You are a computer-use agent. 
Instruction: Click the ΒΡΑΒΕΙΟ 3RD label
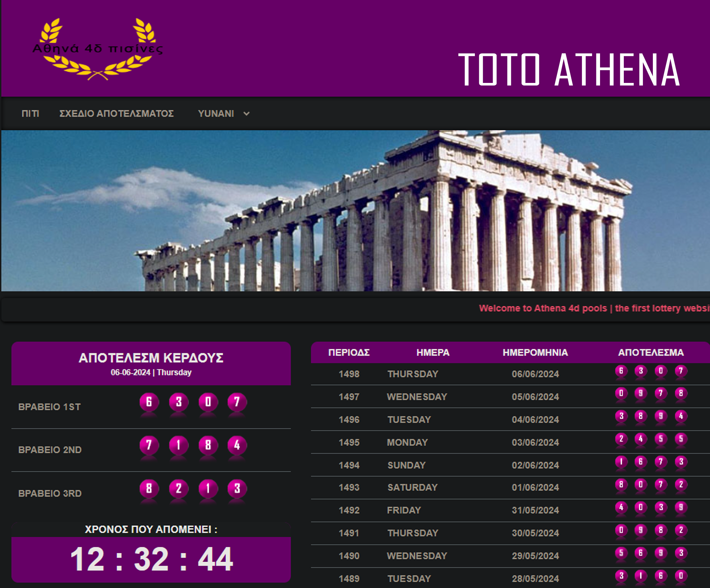[50, 493]
